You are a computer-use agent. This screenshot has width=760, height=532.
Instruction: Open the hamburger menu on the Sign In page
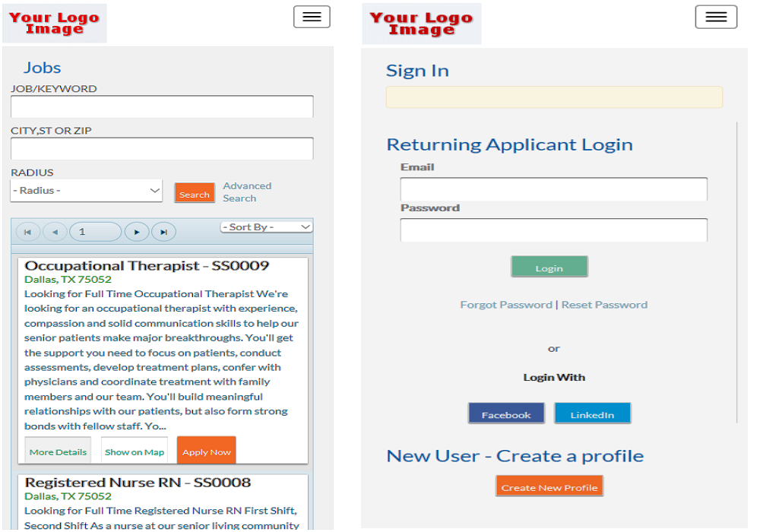(716, 16)
